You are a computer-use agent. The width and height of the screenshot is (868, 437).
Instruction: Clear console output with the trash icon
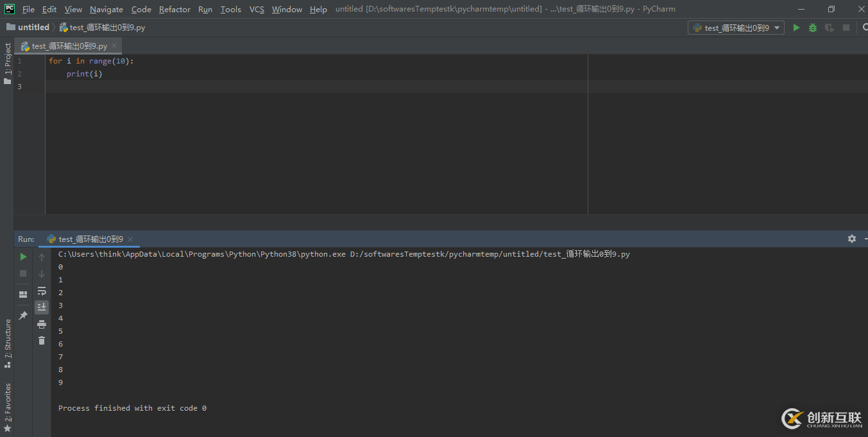click(42, 341)
